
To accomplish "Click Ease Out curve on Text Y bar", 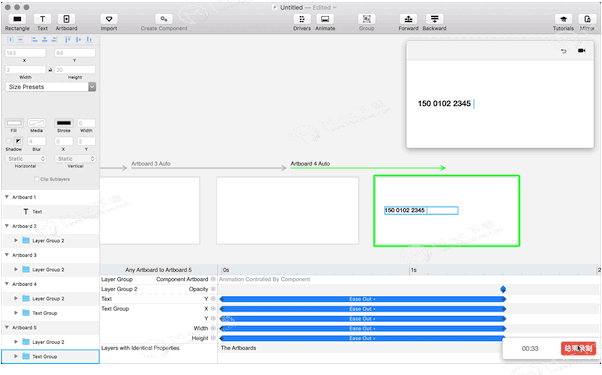I will 362,299.
